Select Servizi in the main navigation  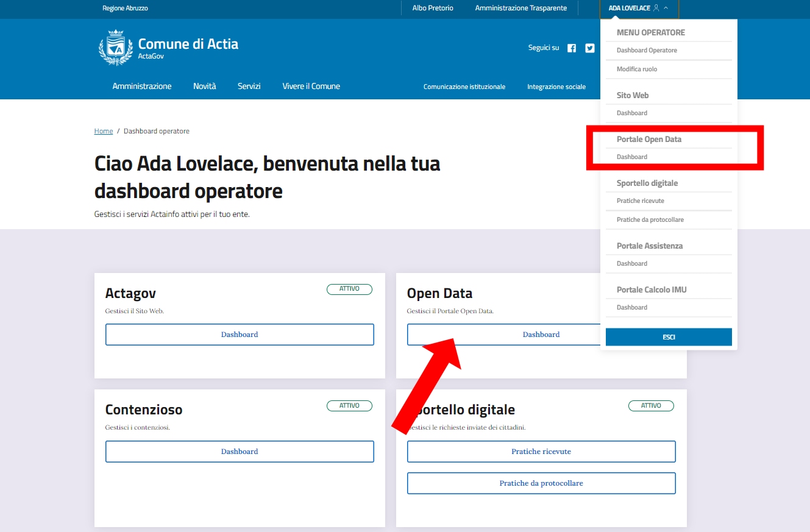pos(249,87)
